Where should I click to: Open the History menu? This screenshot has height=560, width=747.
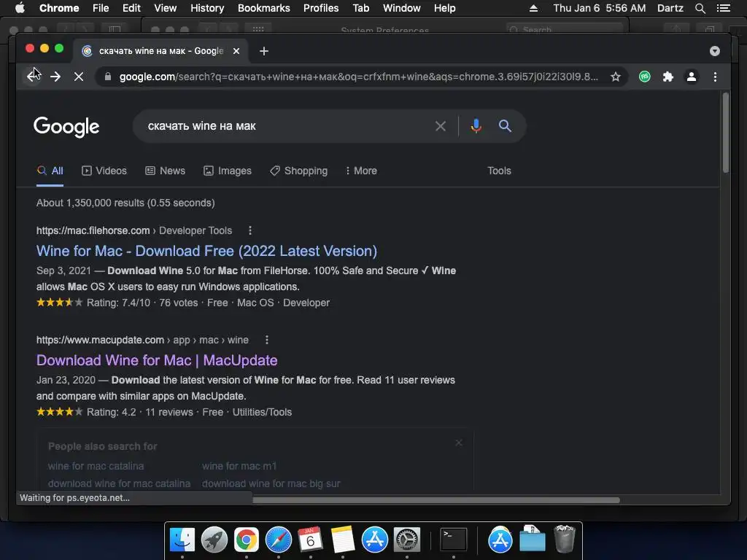(207, 8)
